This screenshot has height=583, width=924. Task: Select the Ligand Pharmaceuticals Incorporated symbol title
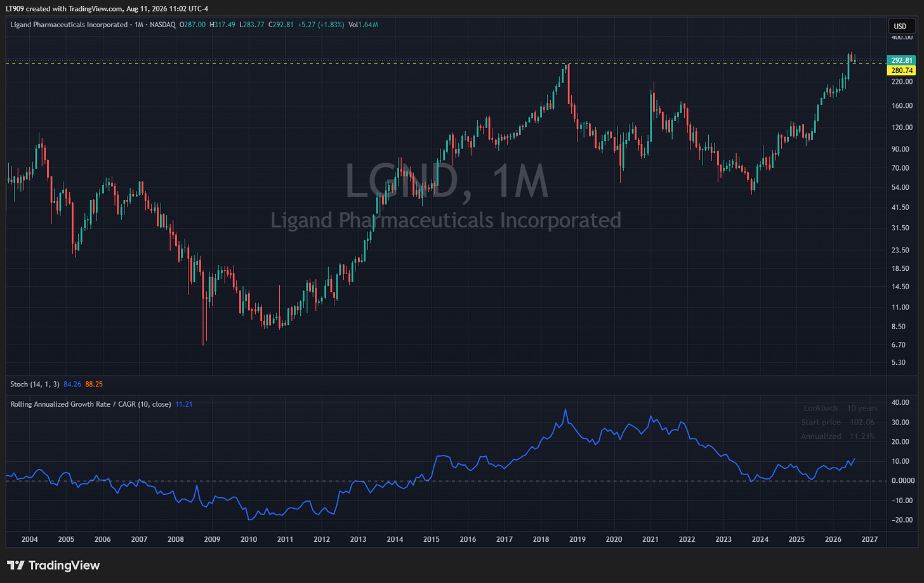pos(69,25)
